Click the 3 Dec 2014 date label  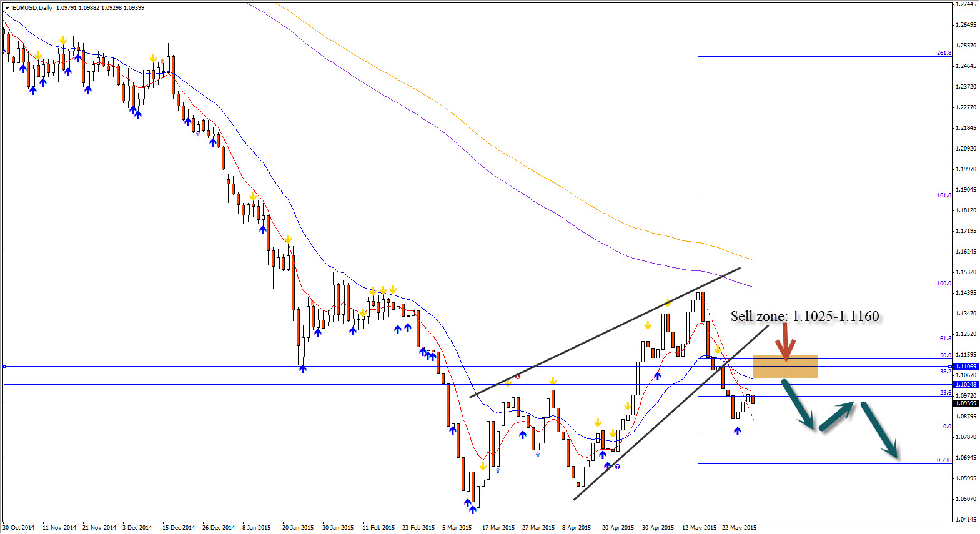tap(137, 528)
